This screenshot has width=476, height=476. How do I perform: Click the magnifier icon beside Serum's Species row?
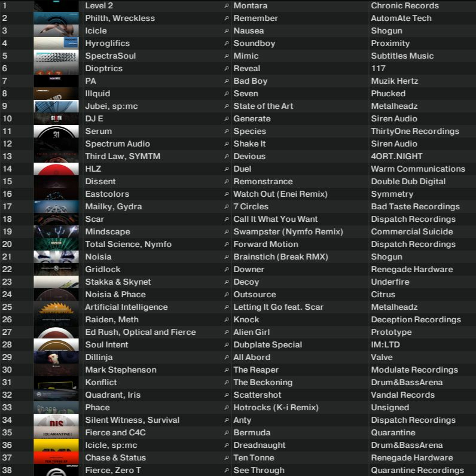tap(226, 131)
